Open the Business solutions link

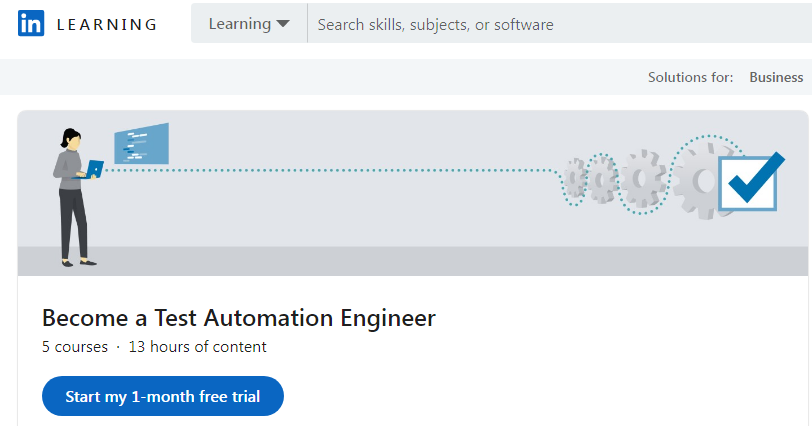(776, 77)
